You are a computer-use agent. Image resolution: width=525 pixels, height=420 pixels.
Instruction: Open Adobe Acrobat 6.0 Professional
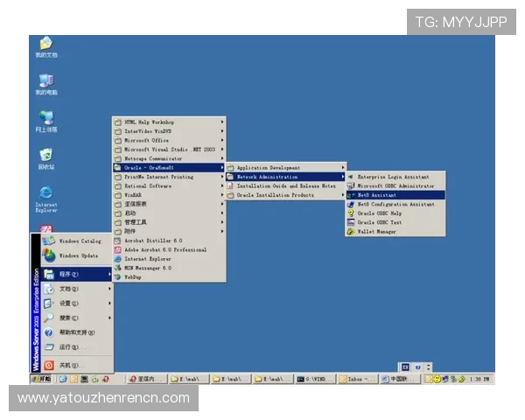pyautogui.click(x=166, y=249)
